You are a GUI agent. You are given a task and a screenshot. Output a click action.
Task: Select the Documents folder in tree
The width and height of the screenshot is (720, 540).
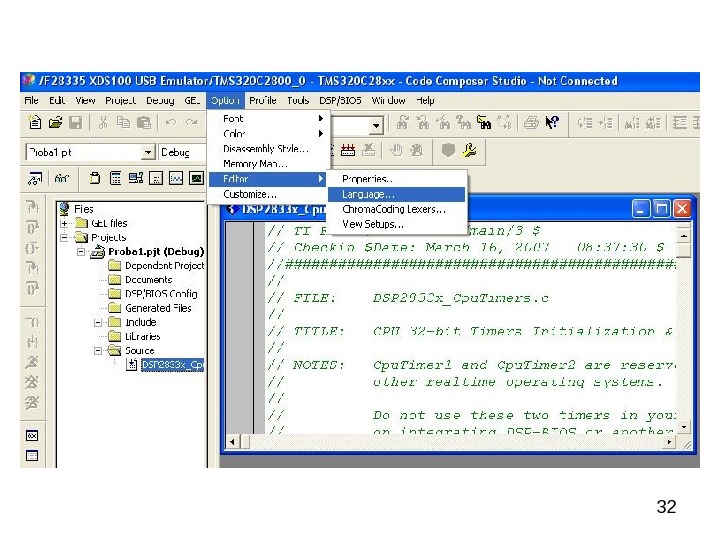point(149,280)
